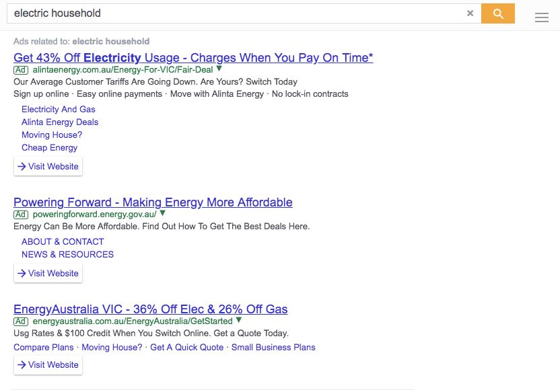Click the poweringforward.energy.gov.au/ URL text
The height and width of the screenshot is (392, 560).
tap(95, 214)
